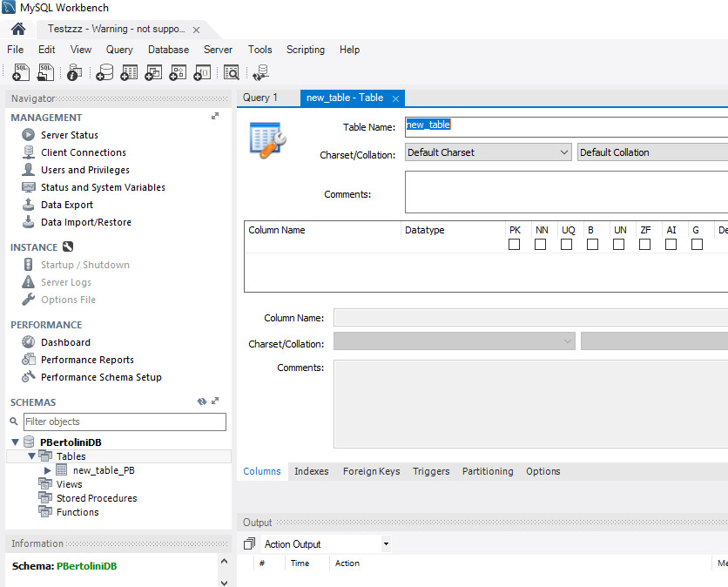Click the Action Output copy icon

[249, 543]
